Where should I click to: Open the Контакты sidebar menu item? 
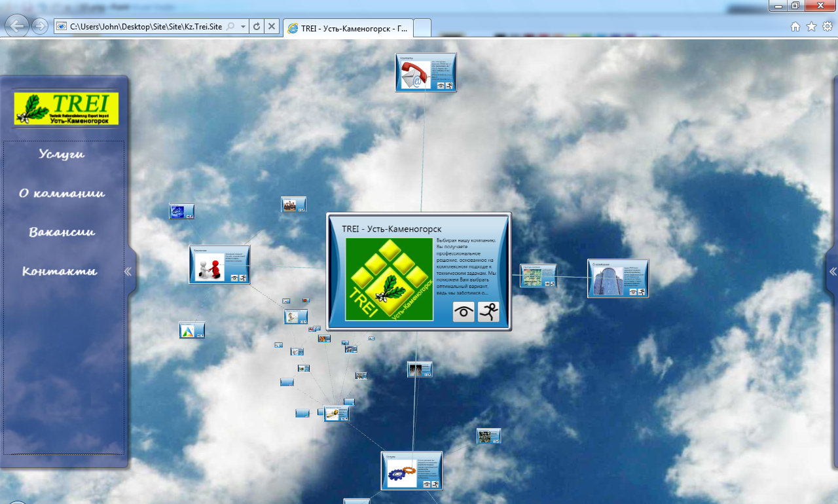point(60,271)
